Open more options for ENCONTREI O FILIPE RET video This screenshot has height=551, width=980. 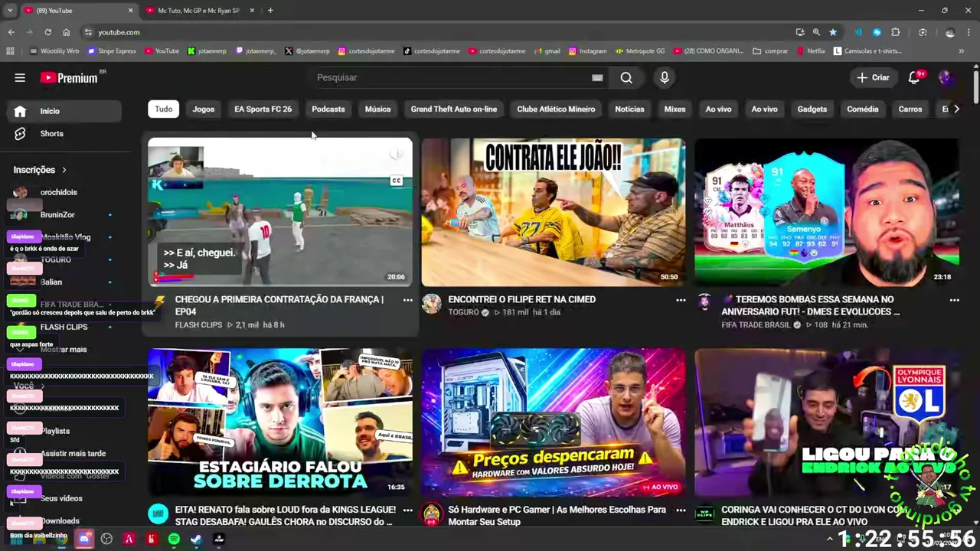(681, 300)
